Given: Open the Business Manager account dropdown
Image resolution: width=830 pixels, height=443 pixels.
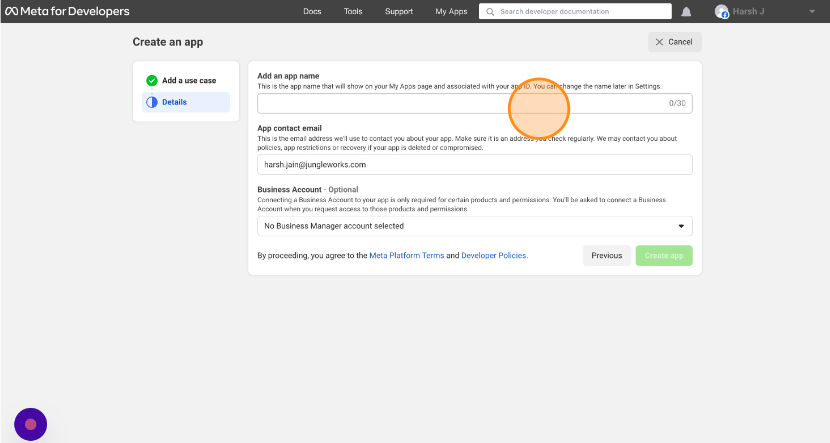Looking at the screenshot, I should point(474,226).
